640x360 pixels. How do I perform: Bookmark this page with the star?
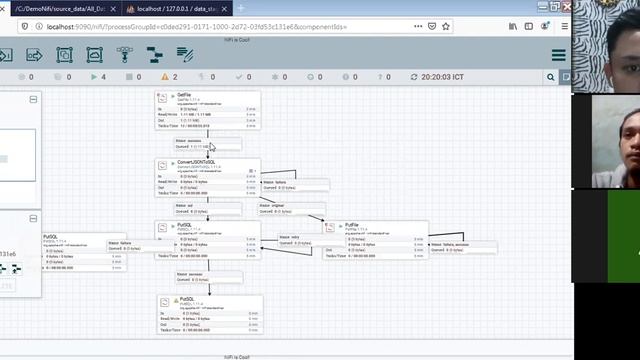click(446, 27)
